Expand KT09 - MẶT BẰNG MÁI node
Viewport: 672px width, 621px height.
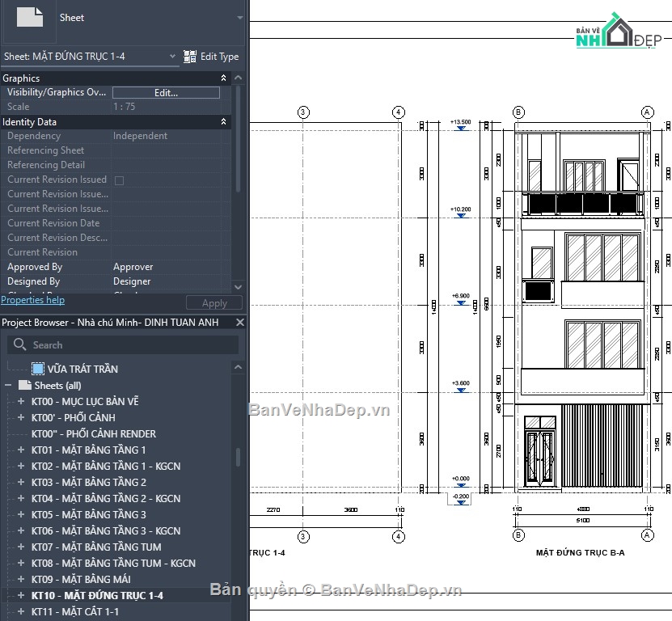click(x=20, y=579)
